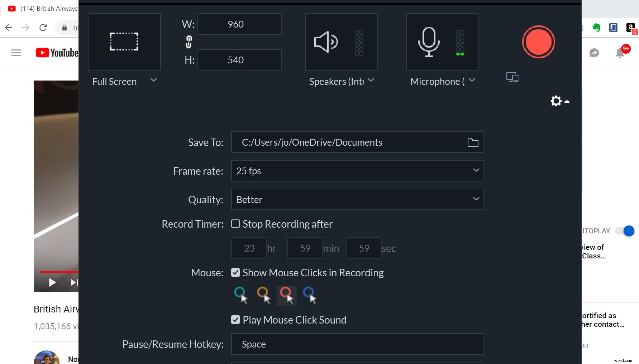Click the speakers audio source icon
The height and width of the screenshot is (364, 639).
[325, 42]
